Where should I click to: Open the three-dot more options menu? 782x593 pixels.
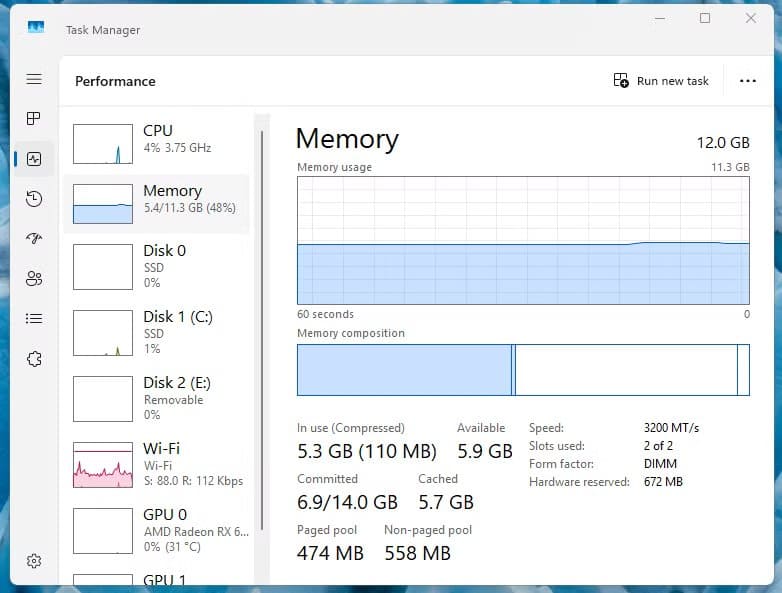748,81
